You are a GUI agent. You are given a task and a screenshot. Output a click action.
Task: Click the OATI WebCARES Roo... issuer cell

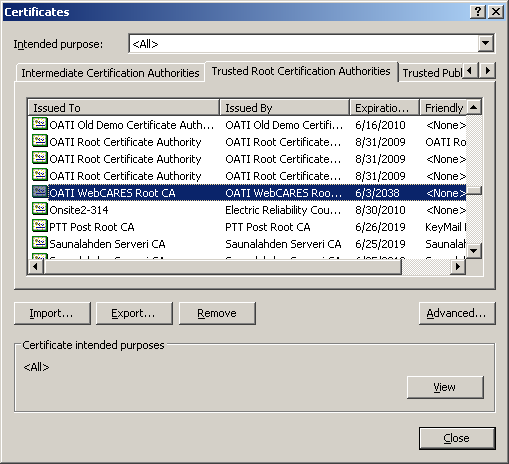point(283,193)
